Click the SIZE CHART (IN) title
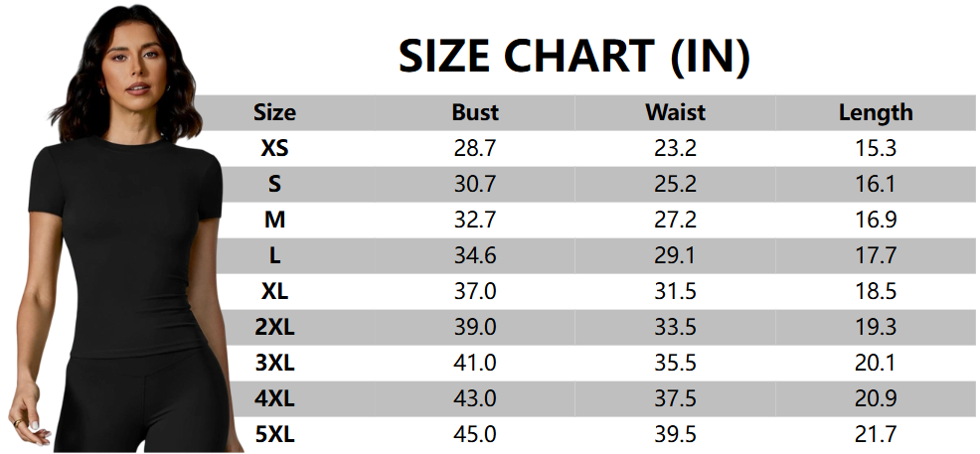The width and height of the screenshot is (980, 454). click(x=573, y=56)
